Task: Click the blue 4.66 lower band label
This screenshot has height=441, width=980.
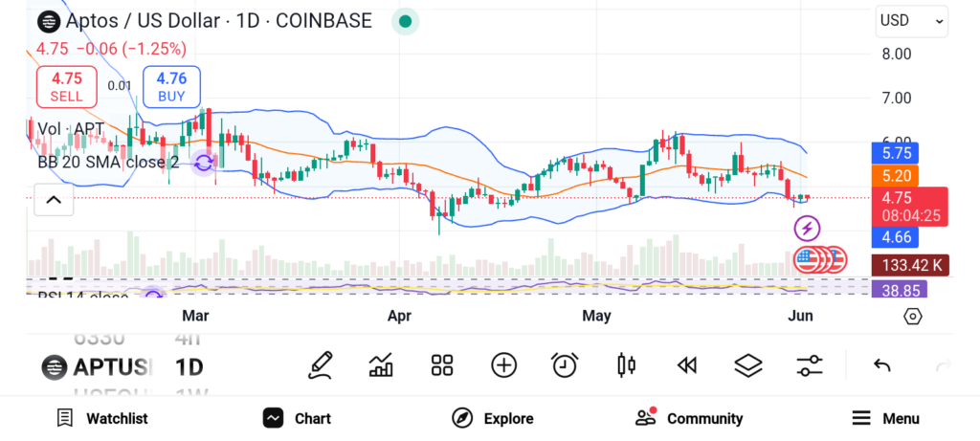Action: (x=895, y=237)
